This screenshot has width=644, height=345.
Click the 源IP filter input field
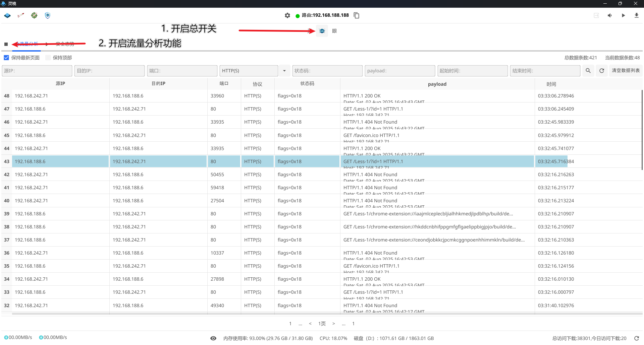coord(37,71)
